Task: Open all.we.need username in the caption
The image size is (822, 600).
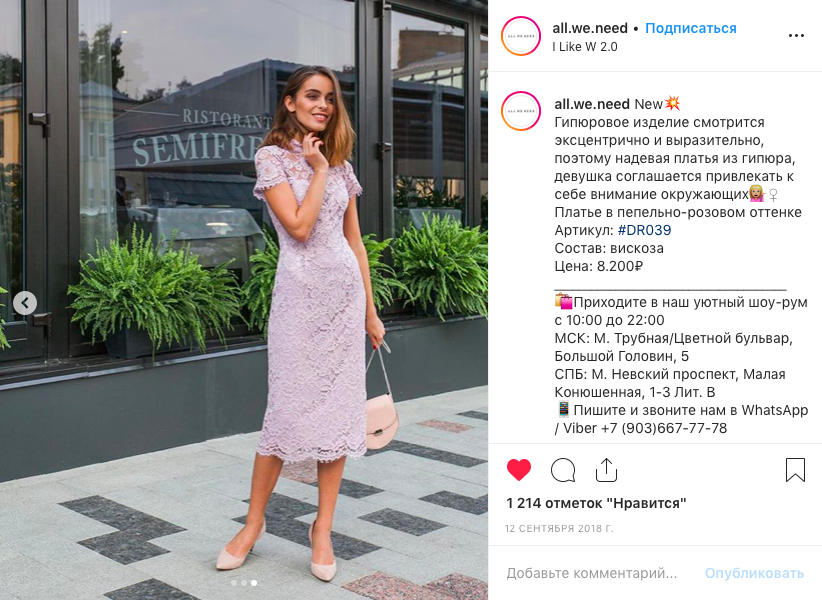Action: point(592,104)
